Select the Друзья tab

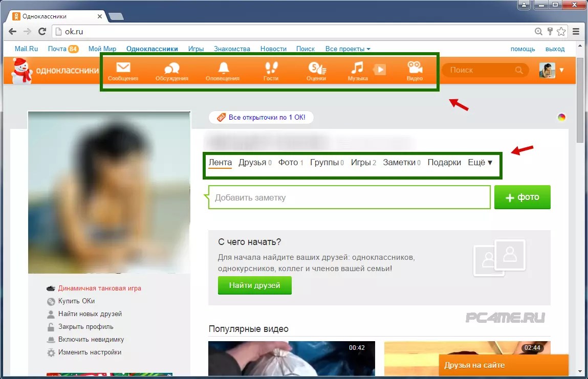point(255,163)
